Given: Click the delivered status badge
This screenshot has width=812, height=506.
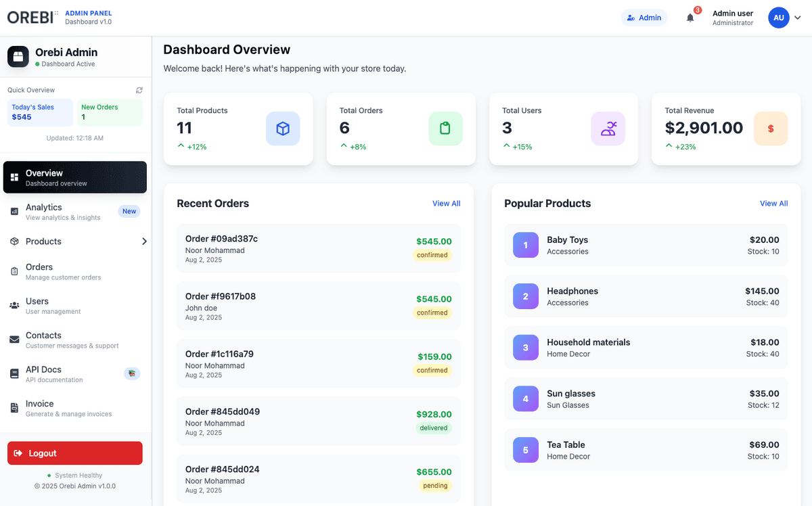Looking at the screenshot, I should [x=434, y=428].
